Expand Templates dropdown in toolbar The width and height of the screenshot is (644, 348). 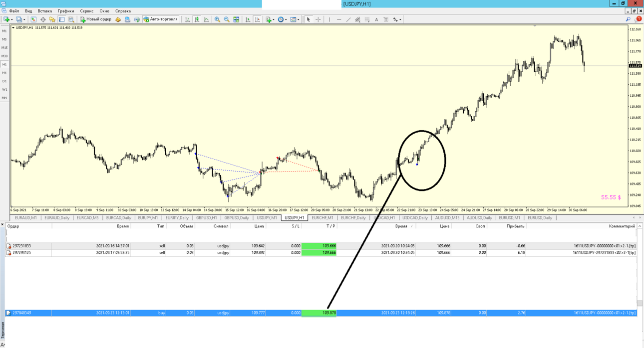[x=299, y=19]
